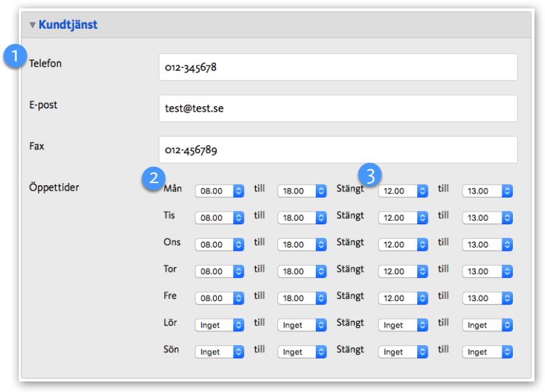The image size is (545, 392).
Task: Click the blue number 3 marker
Action: click(x=371, y=175)
